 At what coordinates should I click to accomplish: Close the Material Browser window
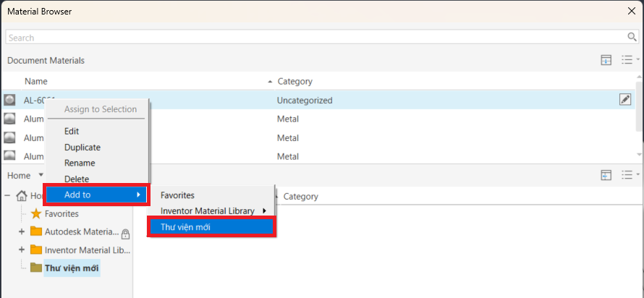(x=632, y=11)
